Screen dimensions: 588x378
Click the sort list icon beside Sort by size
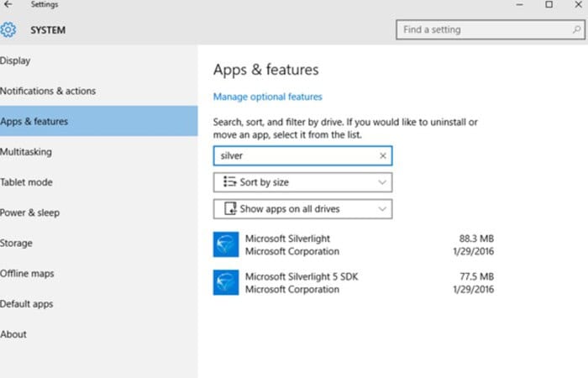point(229,182)
